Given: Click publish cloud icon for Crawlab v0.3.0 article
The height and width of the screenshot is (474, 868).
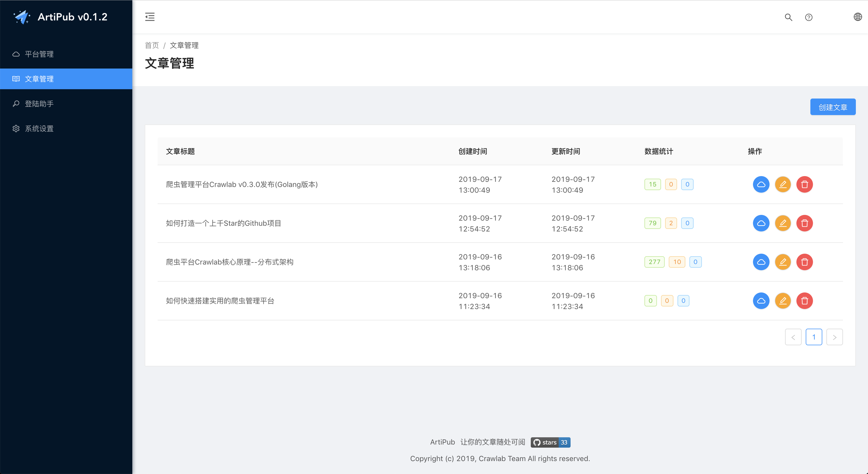Looking at the screenshot, I should [761, 184].
